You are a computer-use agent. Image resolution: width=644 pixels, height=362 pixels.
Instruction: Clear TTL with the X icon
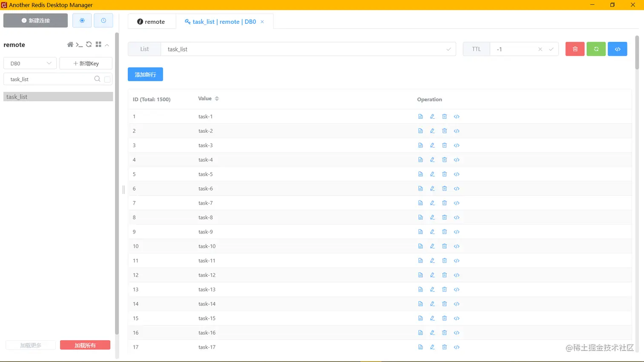(540, 49)
